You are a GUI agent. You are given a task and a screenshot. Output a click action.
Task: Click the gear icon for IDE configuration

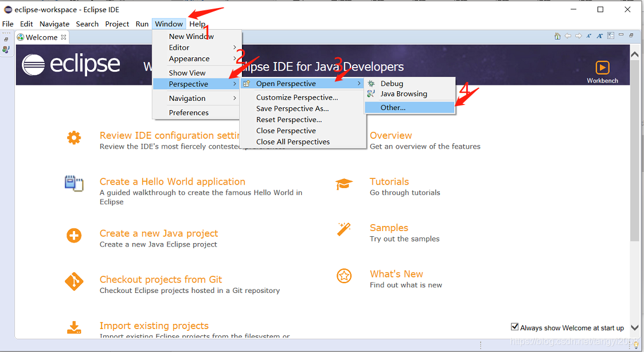(74, 138)
